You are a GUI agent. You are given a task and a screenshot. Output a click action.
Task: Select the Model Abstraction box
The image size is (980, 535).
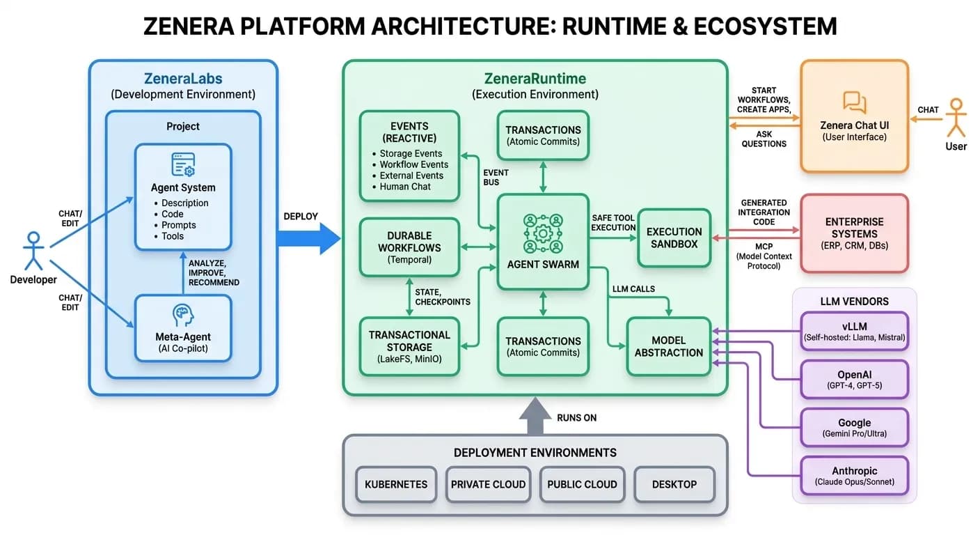point(669,346)
